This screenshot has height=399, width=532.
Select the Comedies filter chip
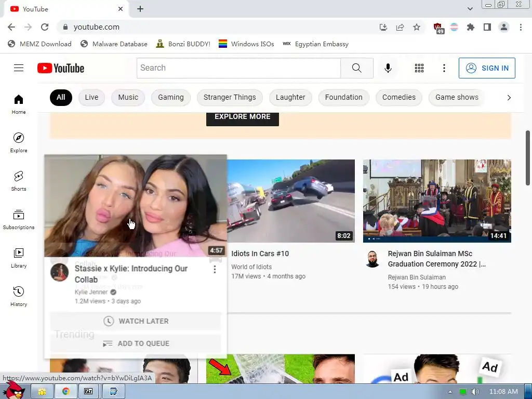tap(398, 98)
